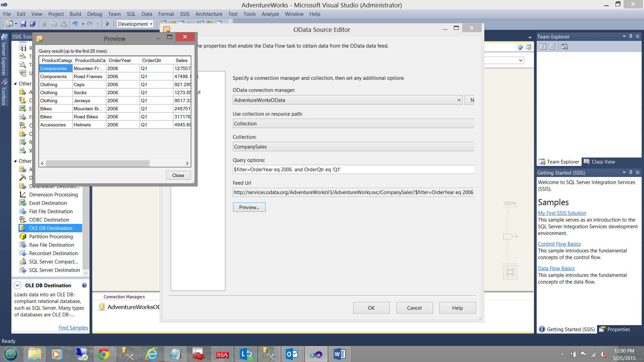Select OLE DB Destination toolbox item

click(x=51, y=228)
